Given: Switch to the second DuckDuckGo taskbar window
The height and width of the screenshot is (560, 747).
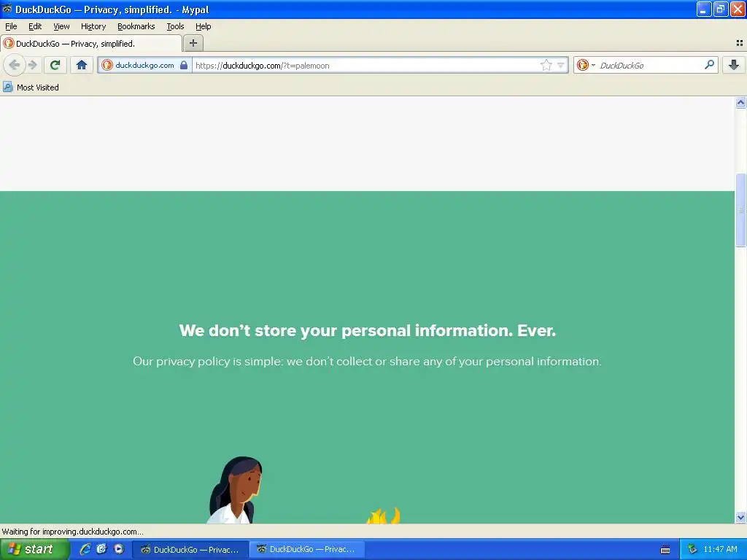Looking at the screenshot, I should point(307,549).
